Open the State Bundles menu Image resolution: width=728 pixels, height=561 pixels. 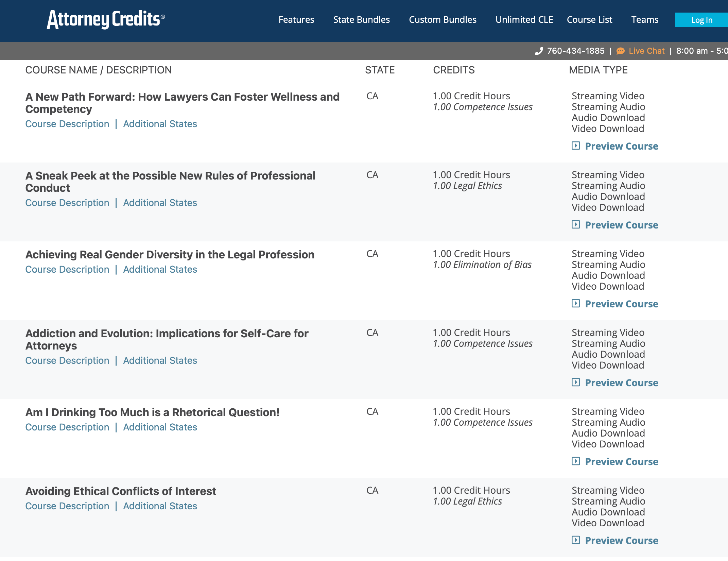point(361,20)
